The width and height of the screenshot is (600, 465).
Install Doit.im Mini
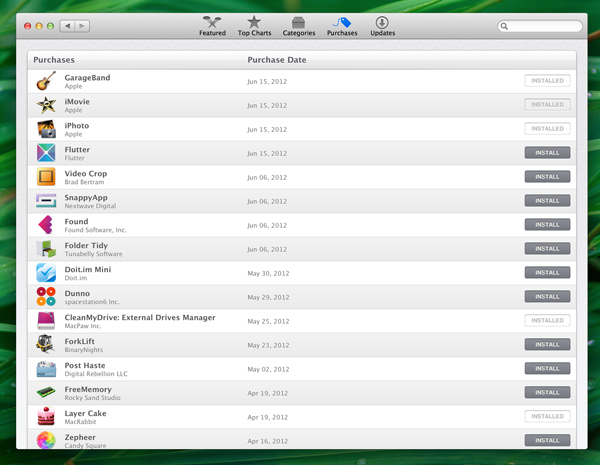(547, 272)
